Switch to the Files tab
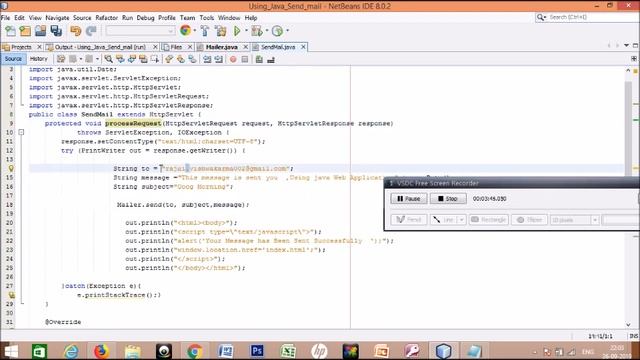This screenshot has height=360, width=640. [x=176, y=47]
